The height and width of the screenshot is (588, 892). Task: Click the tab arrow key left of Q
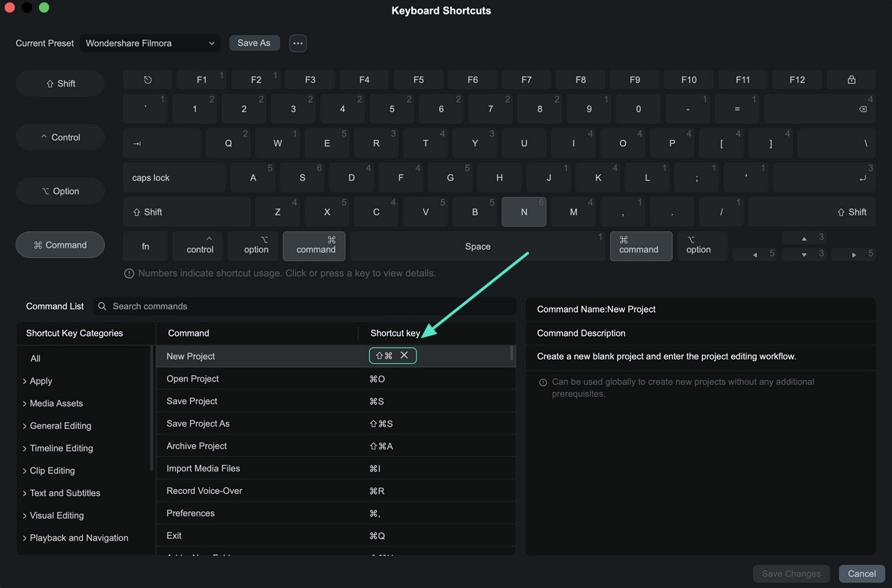[x=162, y=143]
